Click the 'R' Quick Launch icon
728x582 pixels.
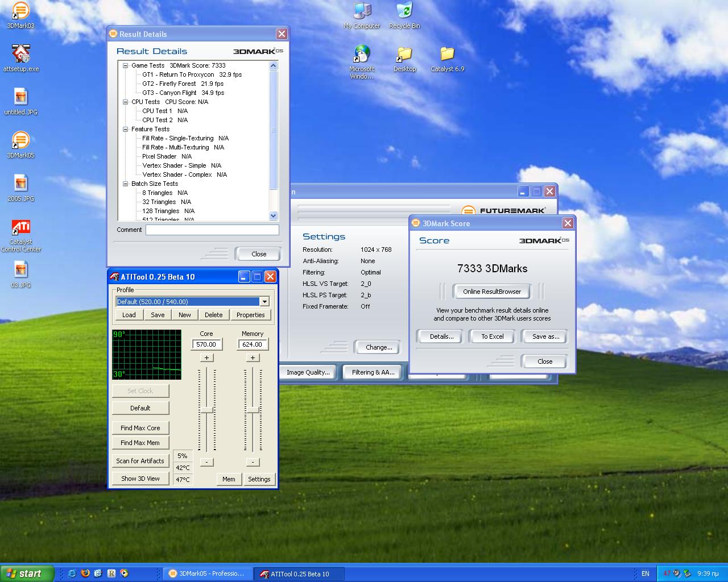111,573
